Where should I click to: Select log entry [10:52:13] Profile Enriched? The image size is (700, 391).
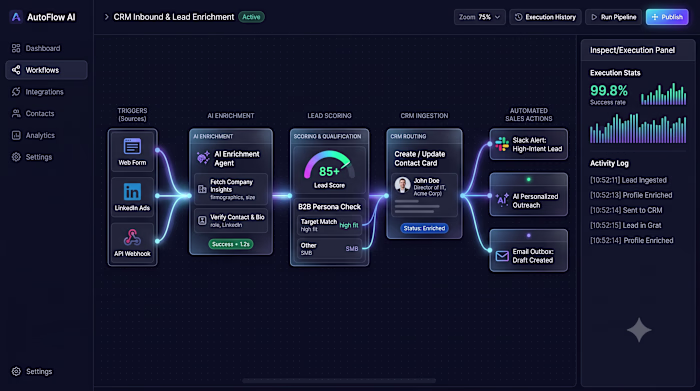(631, 195)
